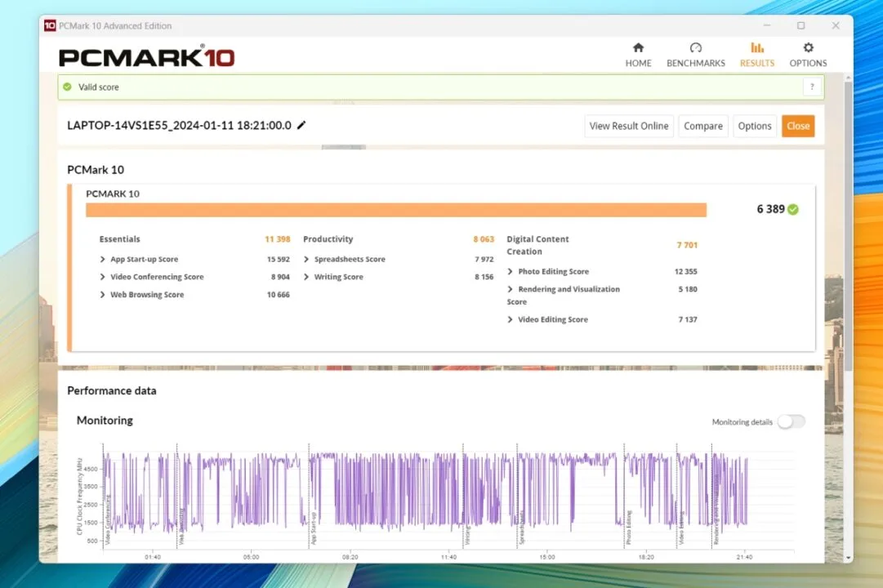The width and height of the screenshot is (883, 588).
Task: Maximize the PCMark 10 window
Action: [800, 25]
